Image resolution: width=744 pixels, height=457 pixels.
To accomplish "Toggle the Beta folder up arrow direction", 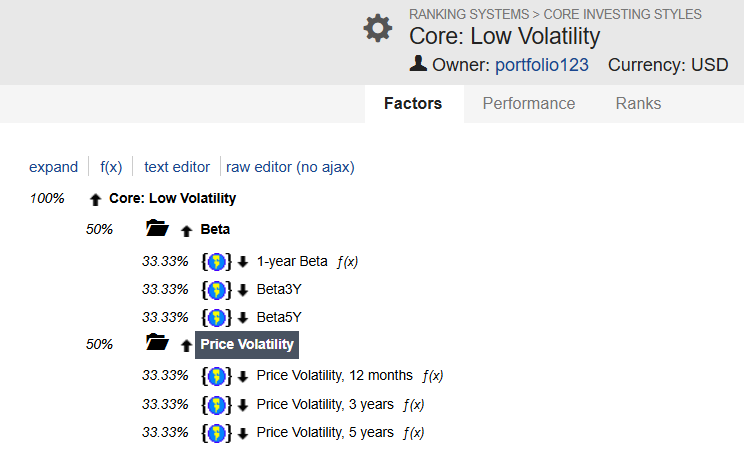I will pos(186,230).
